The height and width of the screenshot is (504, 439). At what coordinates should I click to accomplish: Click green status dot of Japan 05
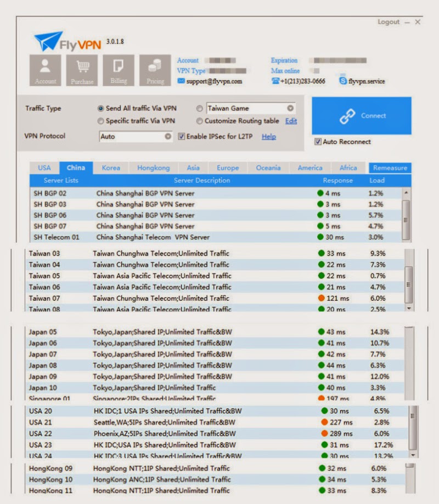coord(321,332)
